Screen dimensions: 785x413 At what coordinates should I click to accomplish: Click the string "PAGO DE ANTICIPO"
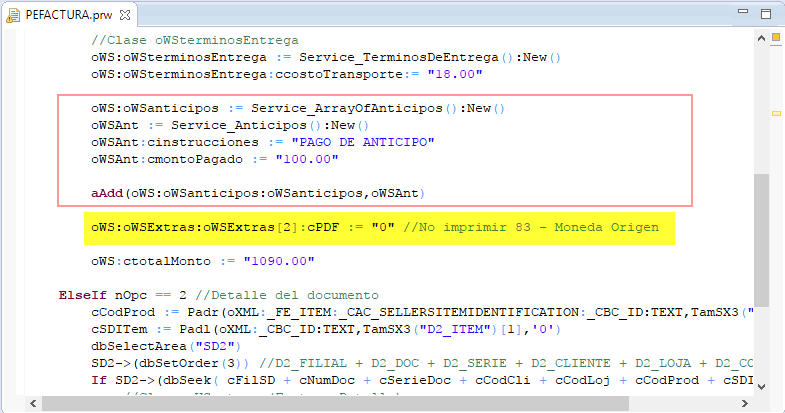[362, 142]
